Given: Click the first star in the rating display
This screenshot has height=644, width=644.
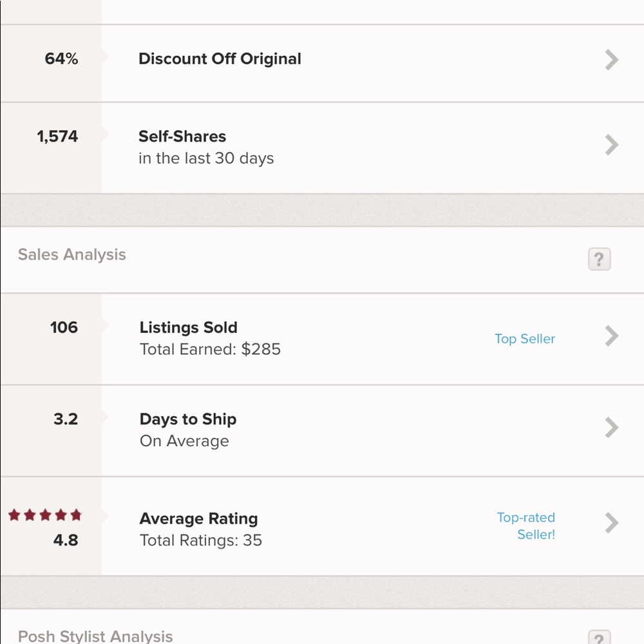Looking at the screenshot, I should pos(15,515).
